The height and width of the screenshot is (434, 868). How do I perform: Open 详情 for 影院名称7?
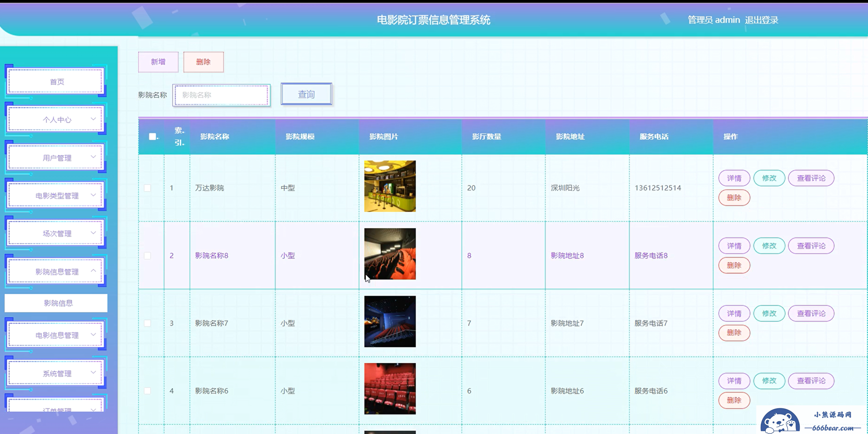(x=734, y=313)
